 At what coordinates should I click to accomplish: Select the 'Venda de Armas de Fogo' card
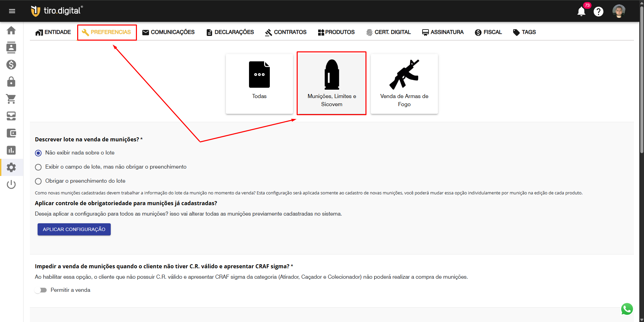click(x=404, y=84)
